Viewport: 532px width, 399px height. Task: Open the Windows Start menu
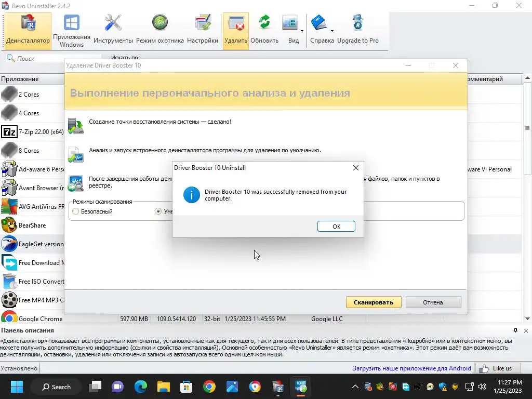(x=17, y=387)
